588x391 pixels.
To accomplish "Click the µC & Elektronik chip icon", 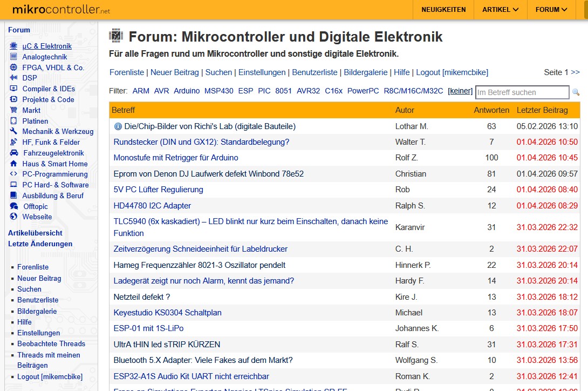I will (x=13, y=46).
